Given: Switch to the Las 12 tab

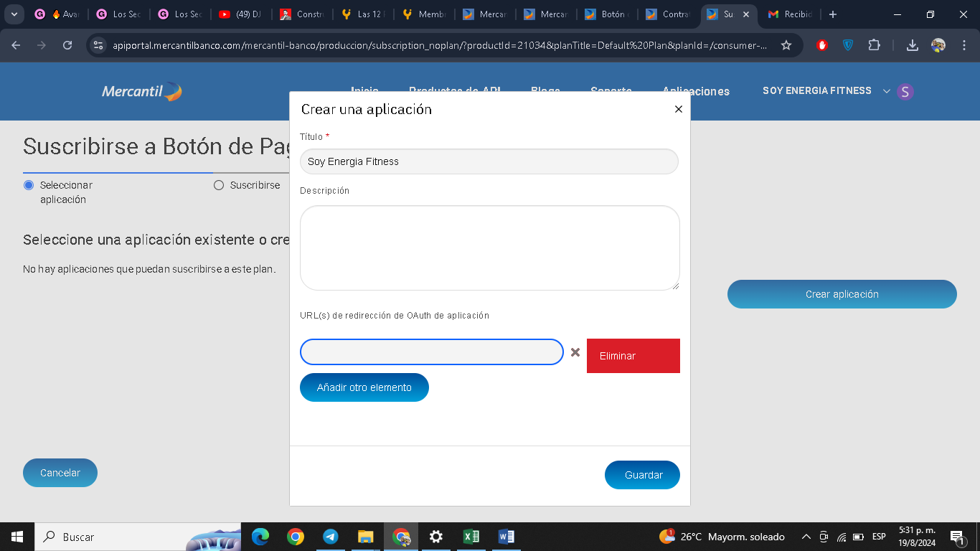Looking at the screenshot, I should [x=365, y=14].
